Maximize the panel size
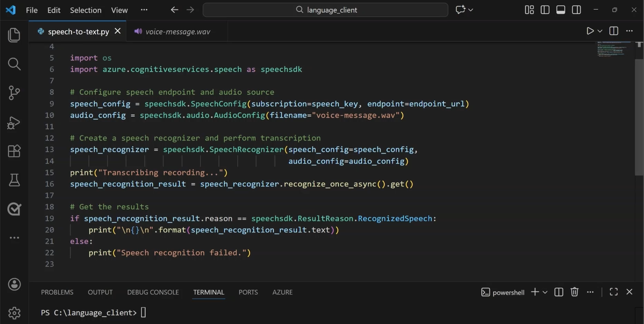 (613, 292)
